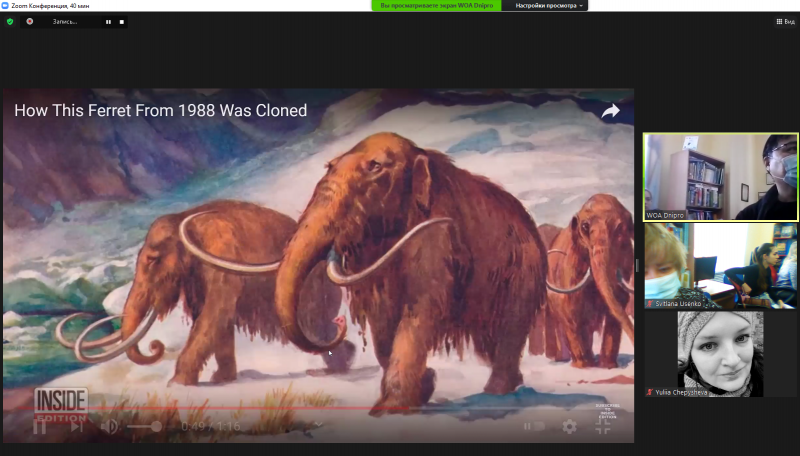The image size is (800, 456).
Task: Click the 0:49 / 1:16 time display
Action: pyautogui.click(x=211, y=426)
